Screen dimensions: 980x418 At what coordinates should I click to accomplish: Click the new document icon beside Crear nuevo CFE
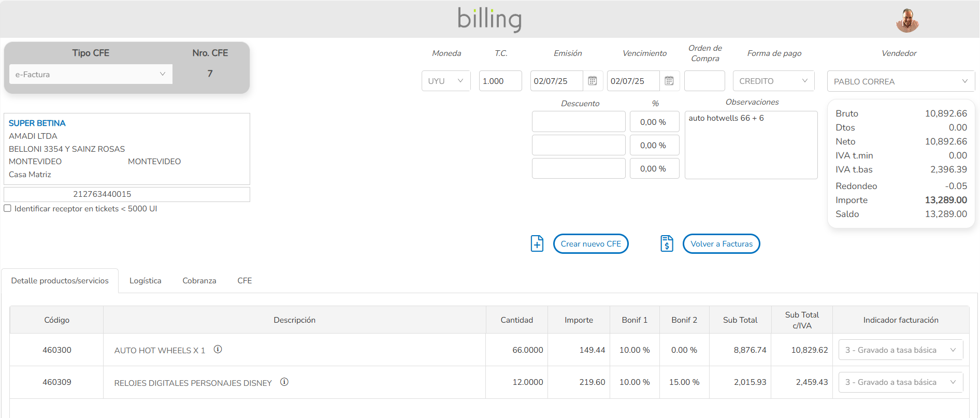(x=537, y=243)
